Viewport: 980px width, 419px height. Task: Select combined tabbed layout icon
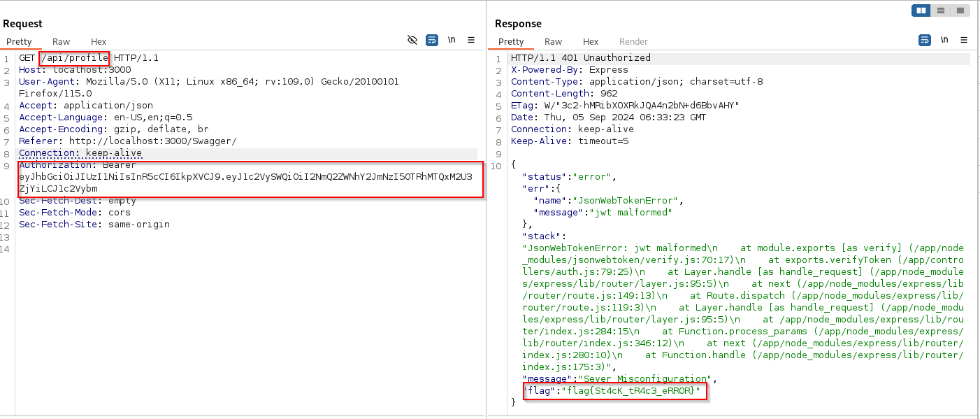click(960, 10)
